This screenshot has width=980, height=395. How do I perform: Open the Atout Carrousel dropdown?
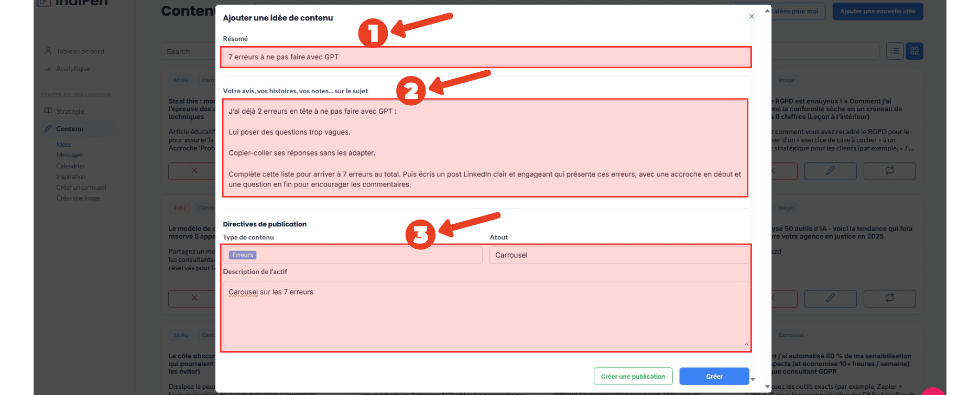pyautogui.click(x=618, y=255)
